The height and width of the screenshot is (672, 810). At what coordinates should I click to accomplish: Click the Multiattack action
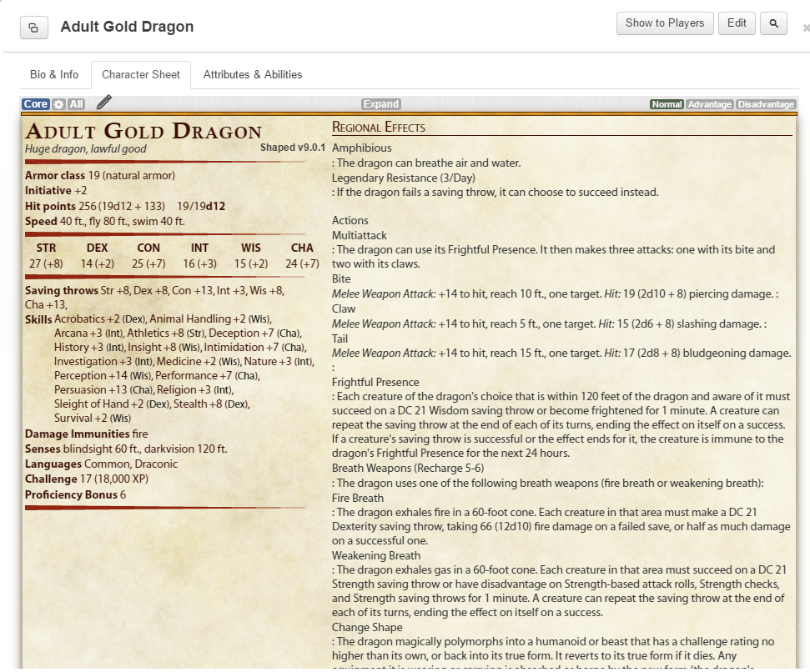(x=359, y=235)
